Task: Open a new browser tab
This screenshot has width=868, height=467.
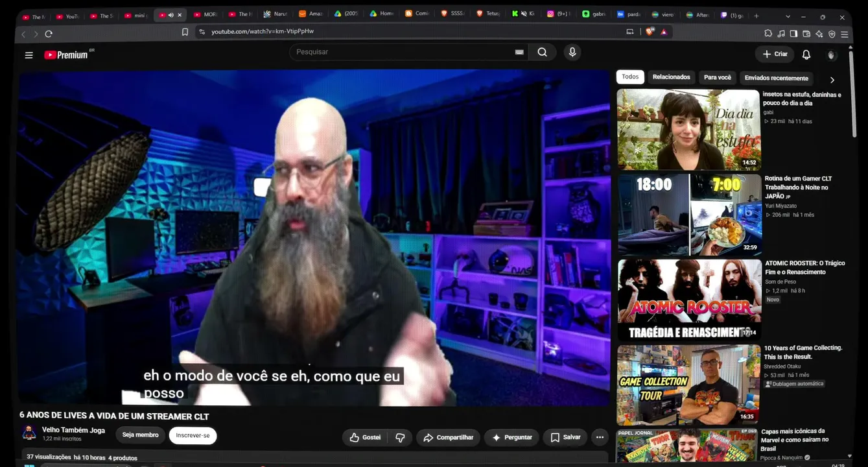Action: (x=756, y=16)
